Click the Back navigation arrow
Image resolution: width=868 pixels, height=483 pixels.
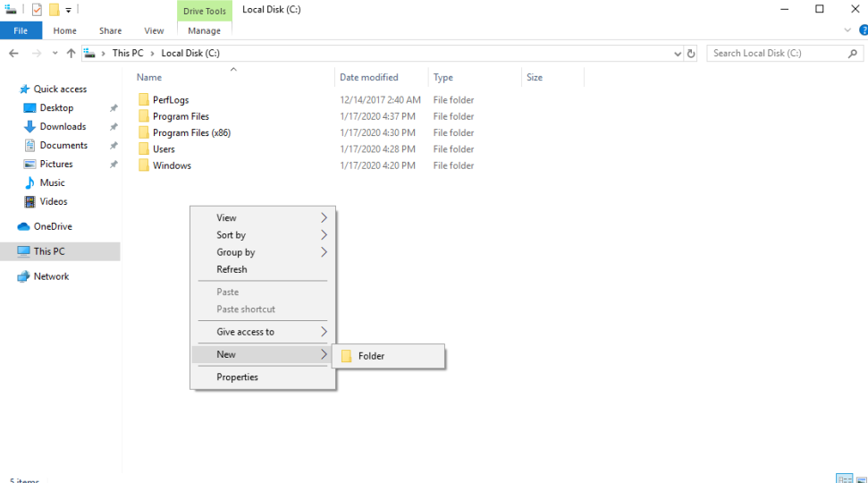pyautogui.click(x=13, y=54)
